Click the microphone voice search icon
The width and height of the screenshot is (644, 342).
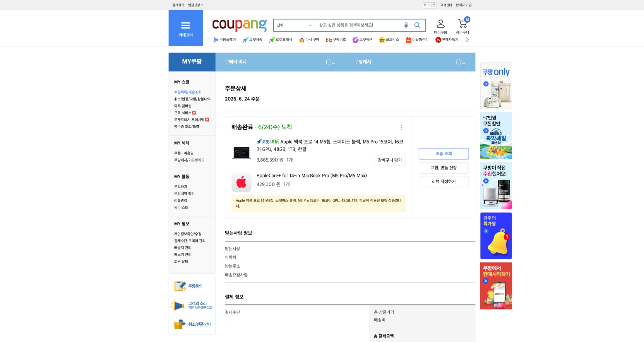(x=406, y=25)
